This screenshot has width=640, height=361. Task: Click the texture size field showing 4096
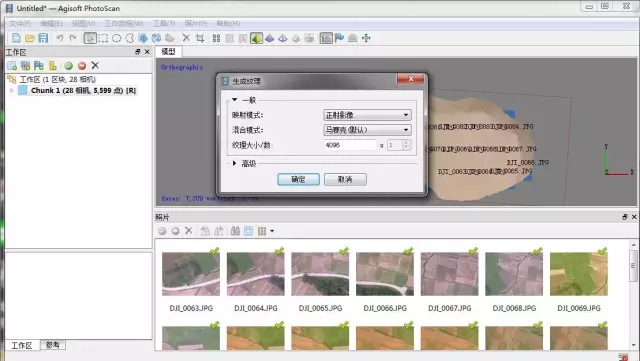(350, 145)
